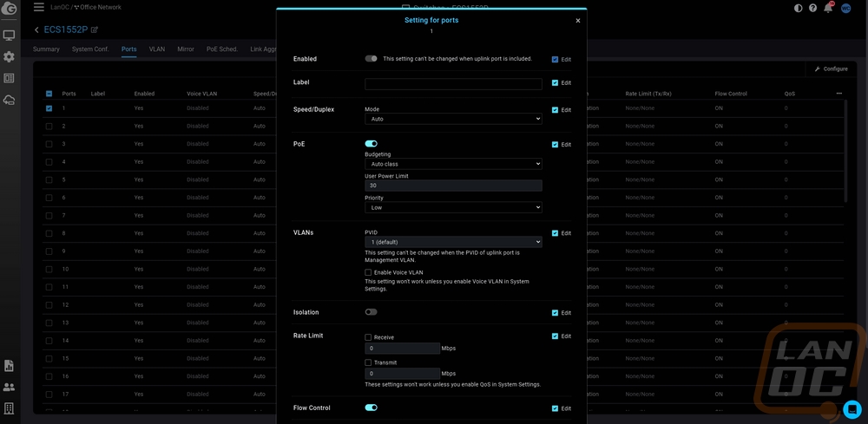Close the Setting for ports dialog
The height and width of the screenshot is (424, 868).
coord(578,20)
